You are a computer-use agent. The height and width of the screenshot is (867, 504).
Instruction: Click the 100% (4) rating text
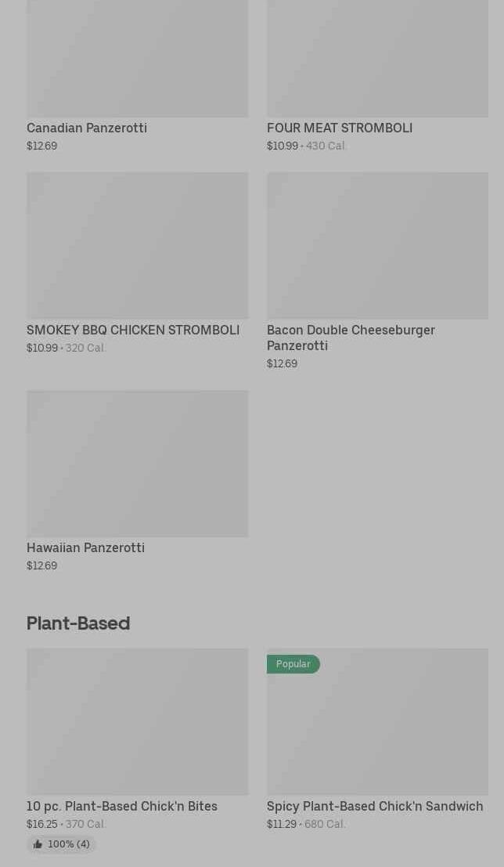[x=69, y=844]
